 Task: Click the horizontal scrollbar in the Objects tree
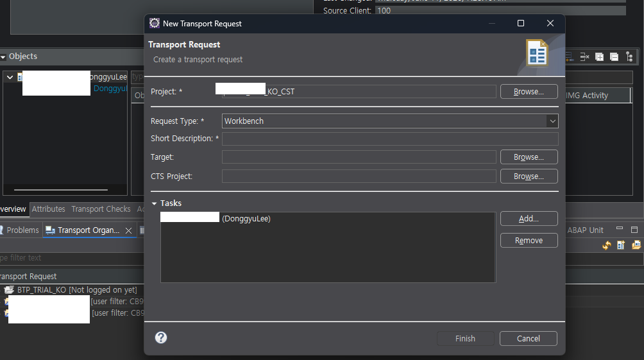pos(61,190)
